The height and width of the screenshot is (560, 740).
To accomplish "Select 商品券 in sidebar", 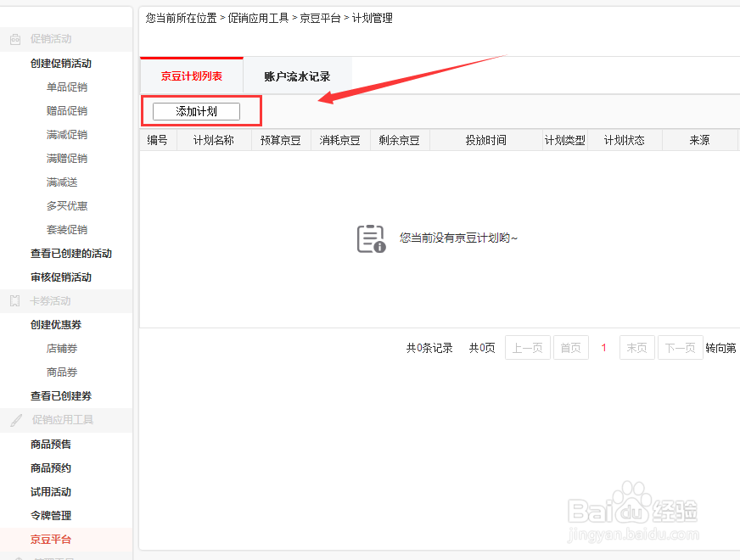I will (x=62, y=372).
